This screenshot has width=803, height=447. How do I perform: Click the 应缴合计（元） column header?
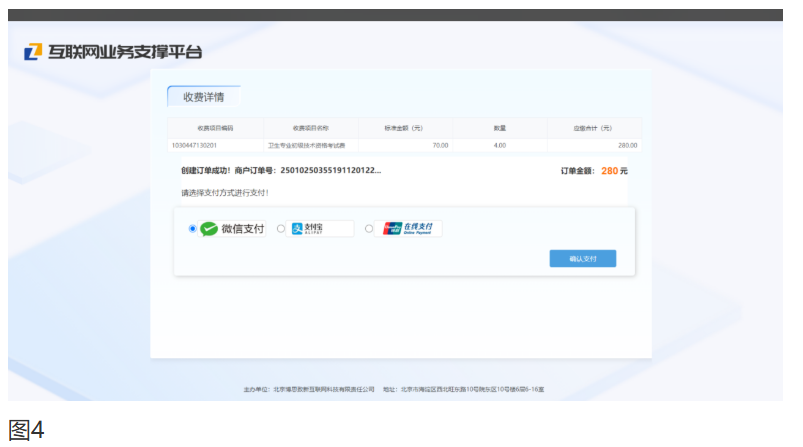(x=592, y=128)
